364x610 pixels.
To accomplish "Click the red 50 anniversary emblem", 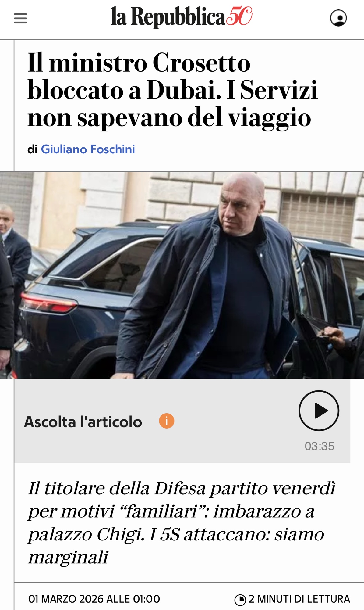I will tap(239, 16).
